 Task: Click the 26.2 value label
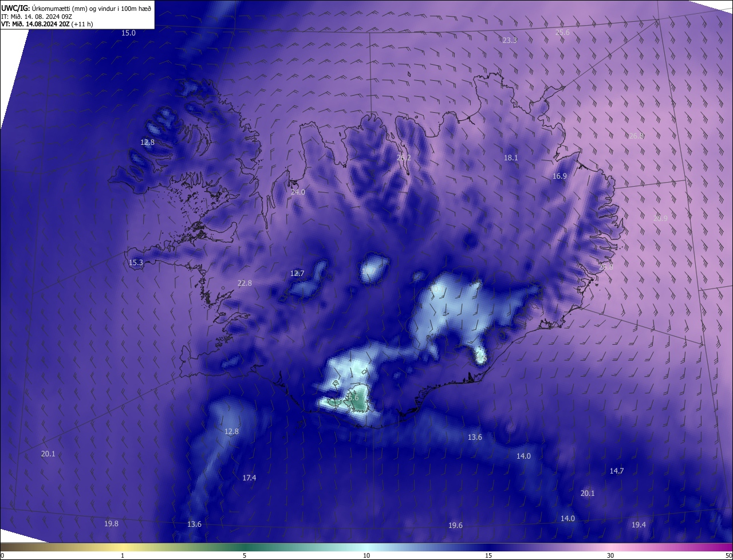point(404,157)
